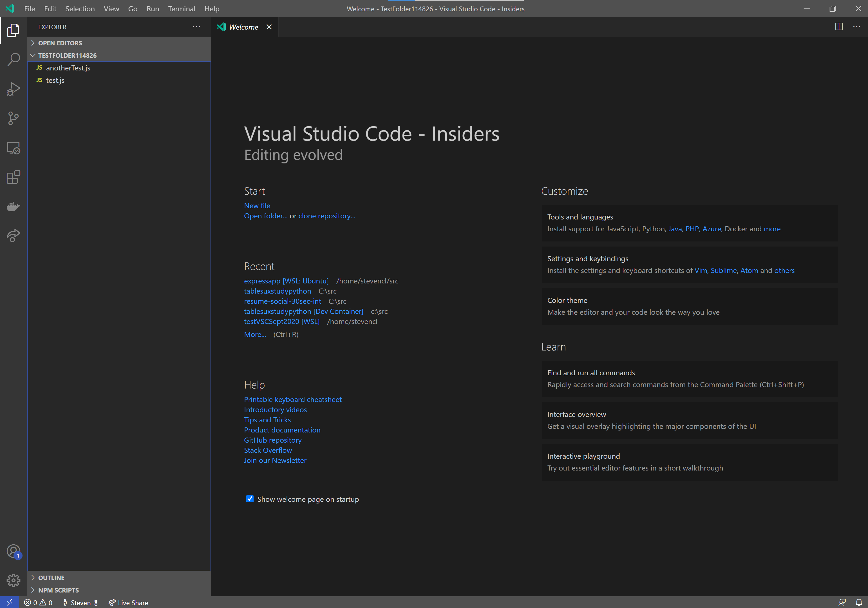The width and height of the screenshot is (868, 608).
Task: Open the Terminal menu
Action: point(182,8)
